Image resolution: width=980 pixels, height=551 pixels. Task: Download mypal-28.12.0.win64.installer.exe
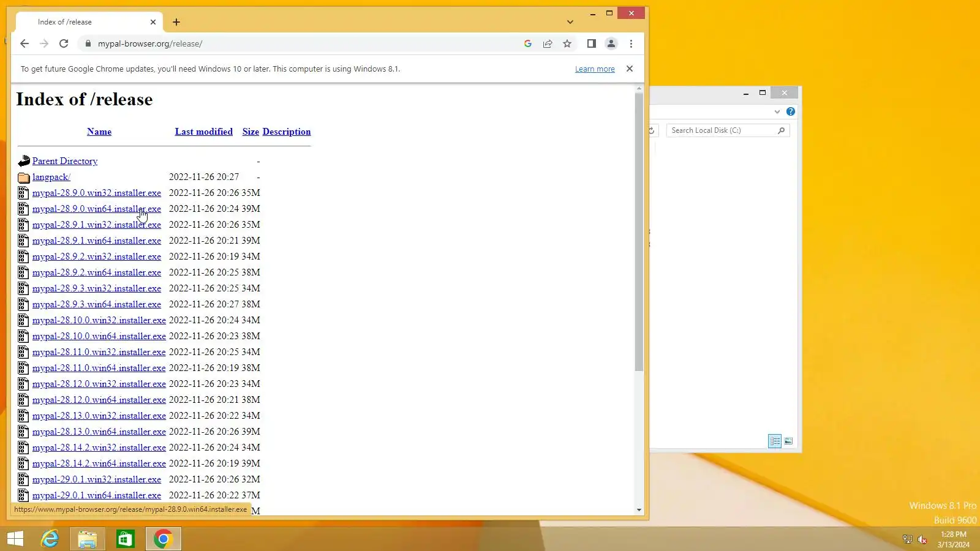[99, 400]
